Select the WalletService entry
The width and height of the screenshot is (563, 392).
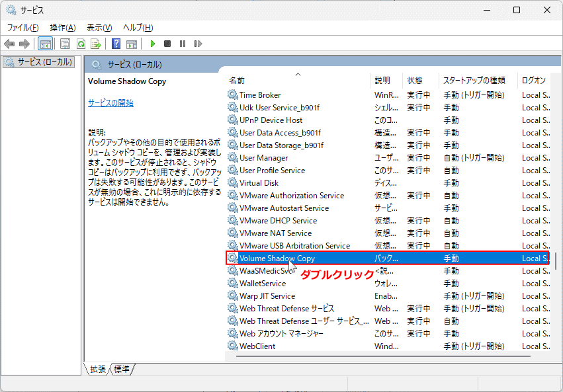pyautogui.click(x=264, y=283)
